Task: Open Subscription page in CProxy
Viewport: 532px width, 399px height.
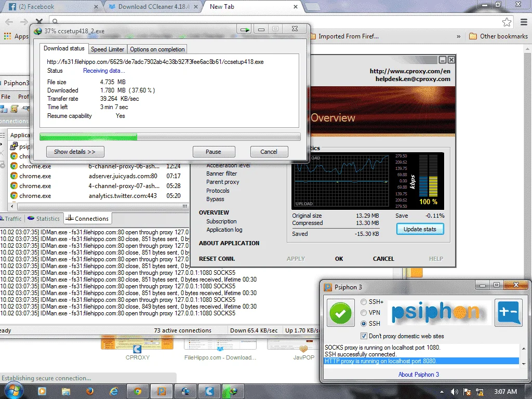Action: point(221,221)
